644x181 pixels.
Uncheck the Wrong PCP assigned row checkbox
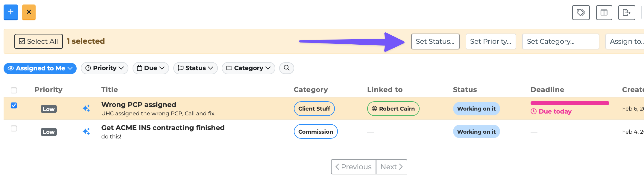[14, 105]
